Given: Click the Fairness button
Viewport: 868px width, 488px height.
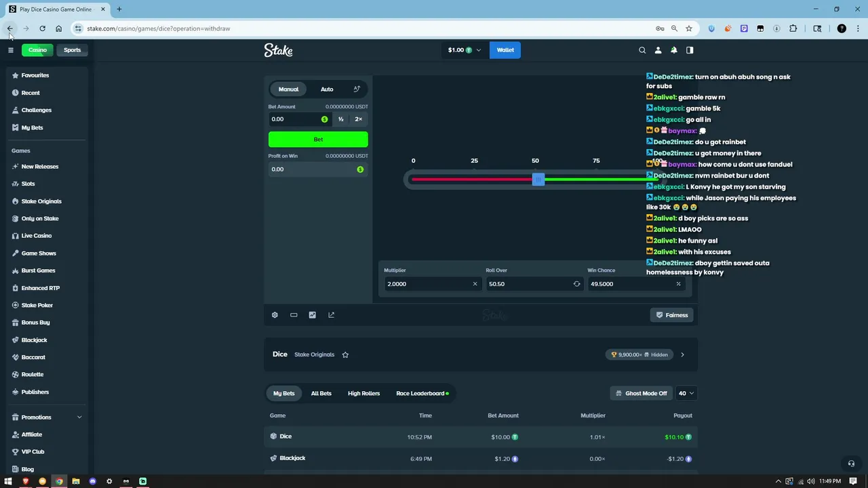Looking at the screenshot, I should 671,315.
